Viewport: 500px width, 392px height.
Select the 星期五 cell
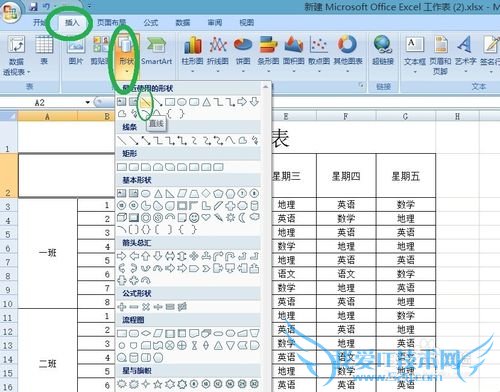pos(406,176)
